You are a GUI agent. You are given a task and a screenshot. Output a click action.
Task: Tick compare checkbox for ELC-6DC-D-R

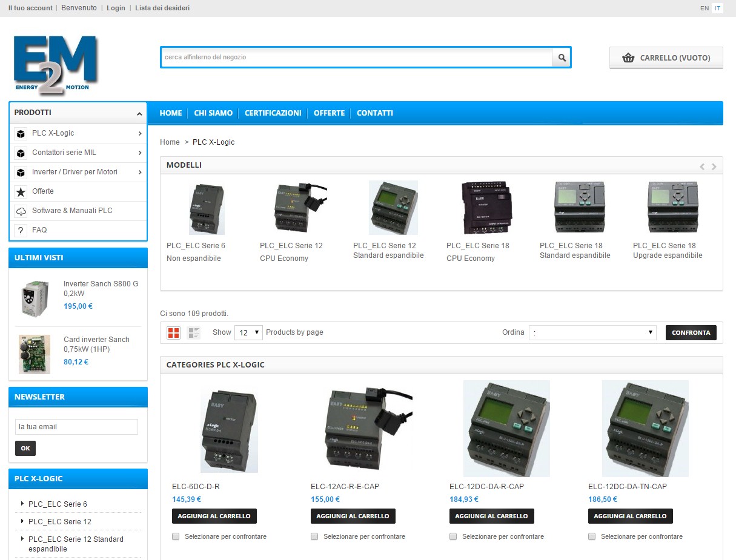(176, 536)
